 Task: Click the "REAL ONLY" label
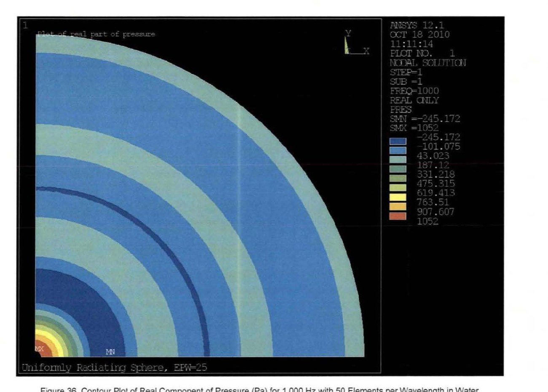pos(414,100)
